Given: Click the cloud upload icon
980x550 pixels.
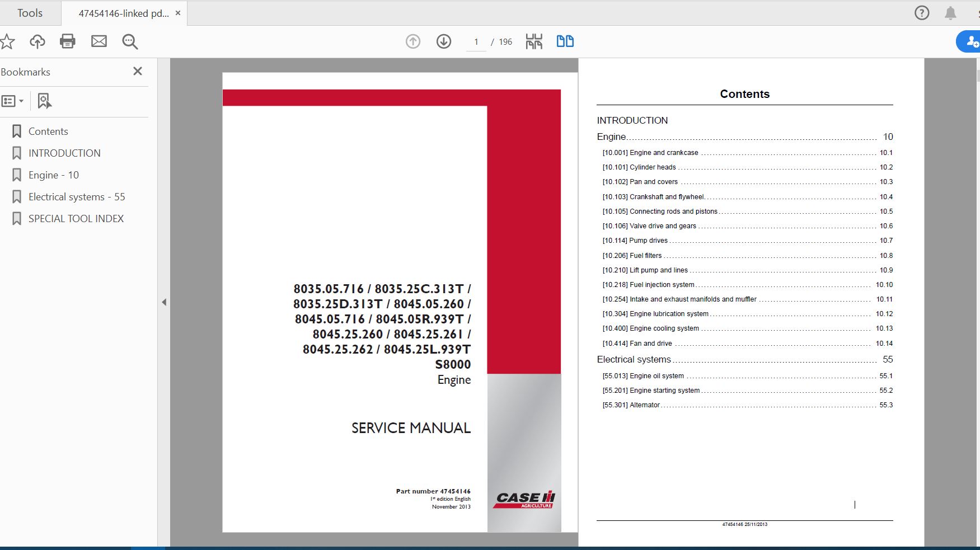Looking at the screenshot, I should pos(37,41).
